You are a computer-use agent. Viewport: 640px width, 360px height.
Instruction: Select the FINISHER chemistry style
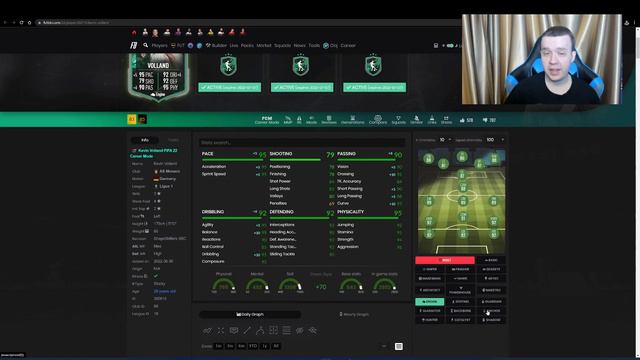460,269
